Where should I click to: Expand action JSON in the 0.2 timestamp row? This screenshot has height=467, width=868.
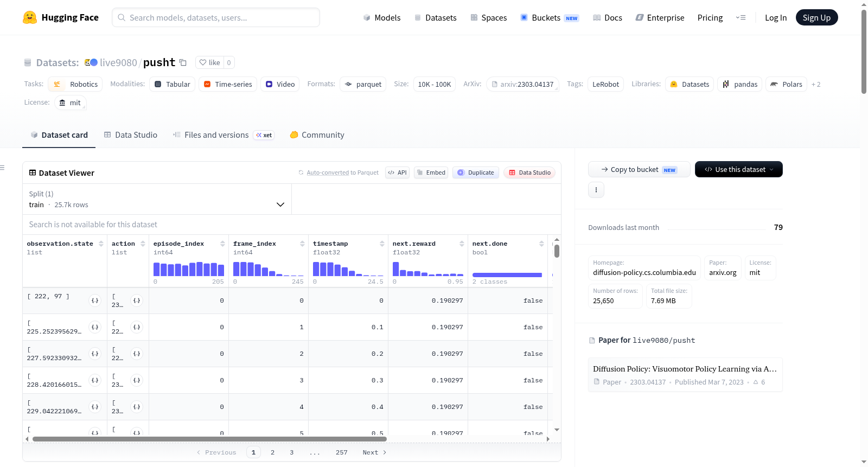[137, 354]
